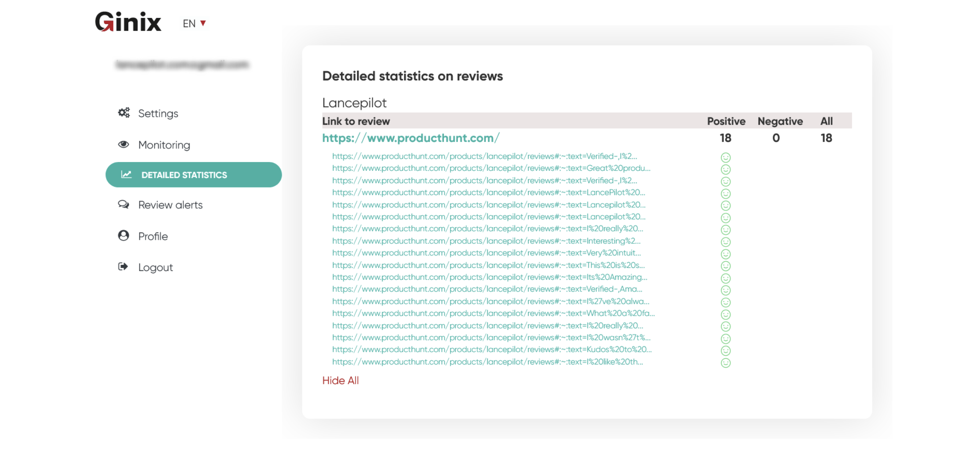Click the Logout arrow icon

point(123,267)
